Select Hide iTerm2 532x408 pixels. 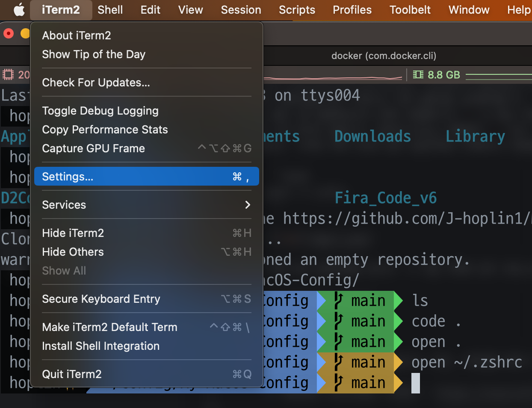pyautogui.click(x=147, y=233)
